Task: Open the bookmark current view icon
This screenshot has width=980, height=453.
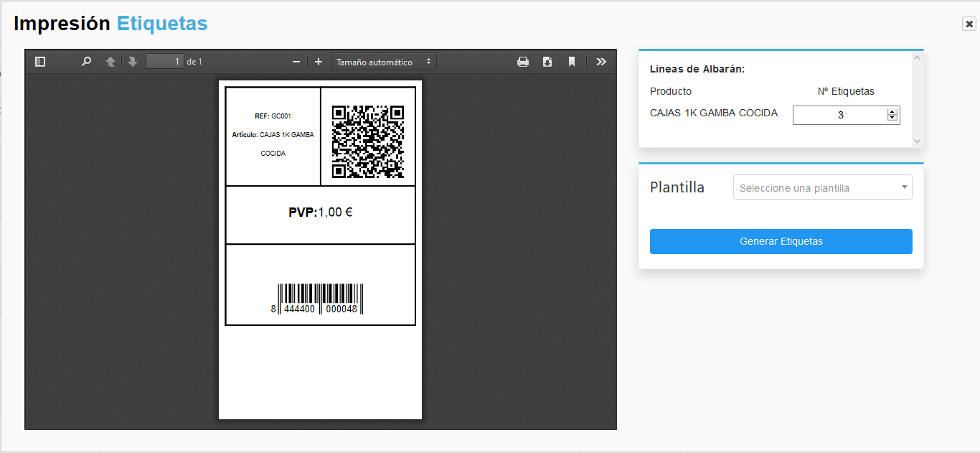Action: [572, 62]
